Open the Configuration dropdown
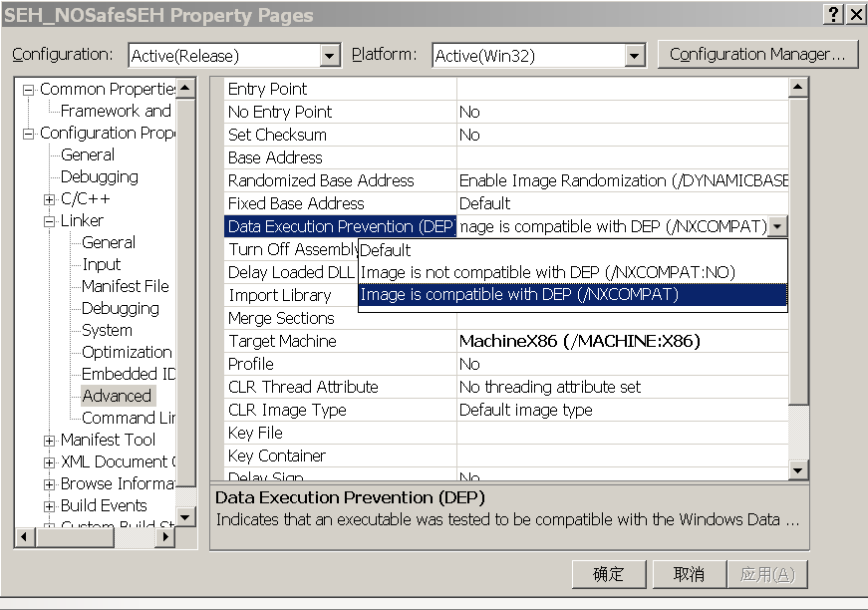This screenshot has width=868, height=610. click(330, 56)
